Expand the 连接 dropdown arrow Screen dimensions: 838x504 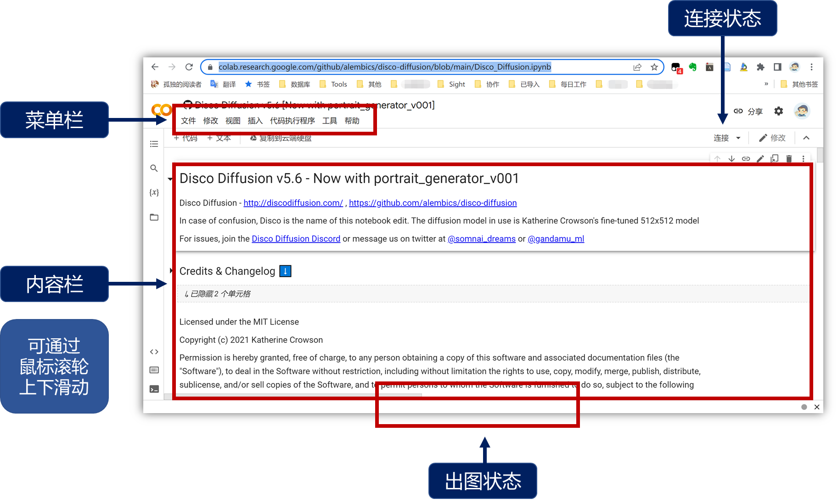[738, 138]
